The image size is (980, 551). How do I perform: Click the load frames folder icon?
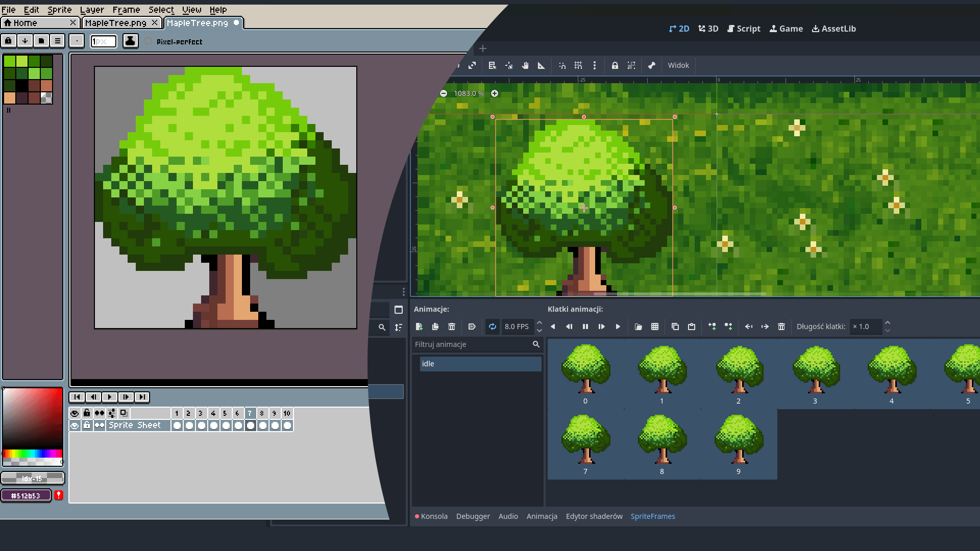639,327
